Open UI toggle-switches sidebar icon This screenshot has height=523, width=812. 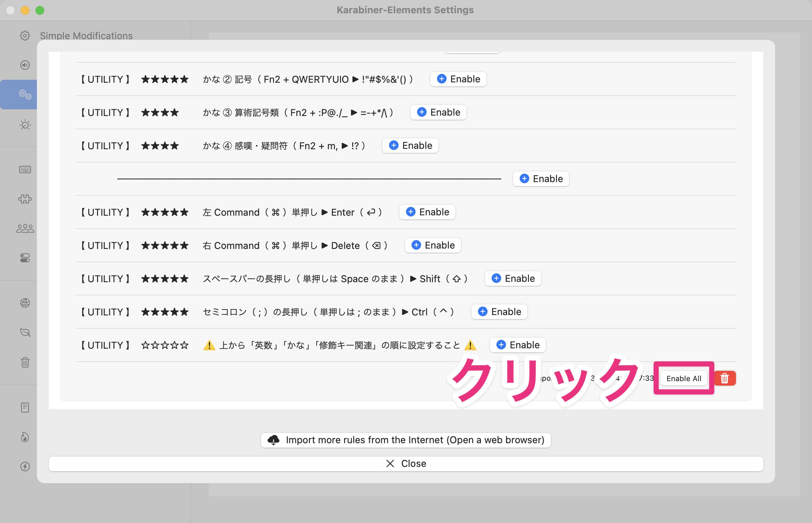(x=25, y=258)
